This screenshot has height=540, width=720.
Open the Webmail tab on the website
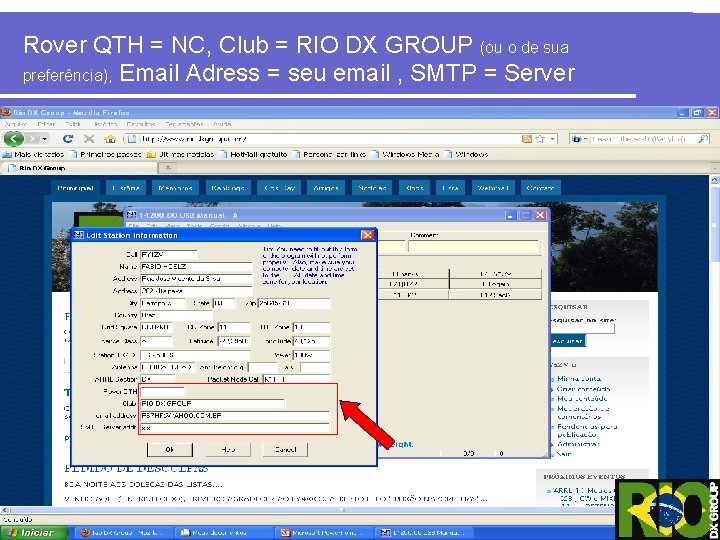tap(493, 188)
